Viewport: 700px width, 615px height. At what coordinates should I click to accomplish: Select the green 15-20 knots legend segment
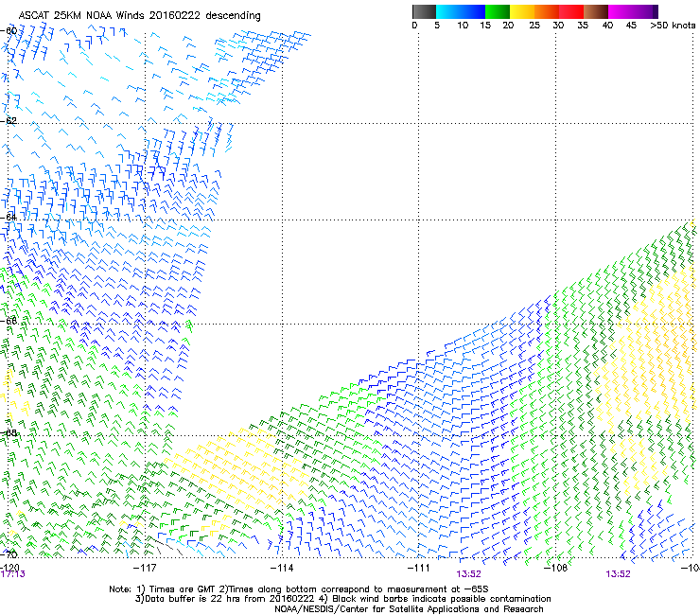(x=498, y=11)
